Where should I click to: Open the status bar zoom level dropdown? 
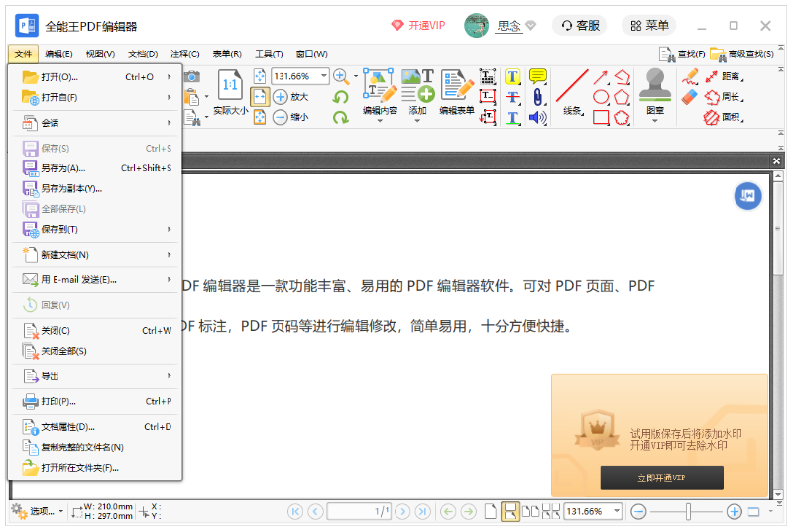[617, 511]
